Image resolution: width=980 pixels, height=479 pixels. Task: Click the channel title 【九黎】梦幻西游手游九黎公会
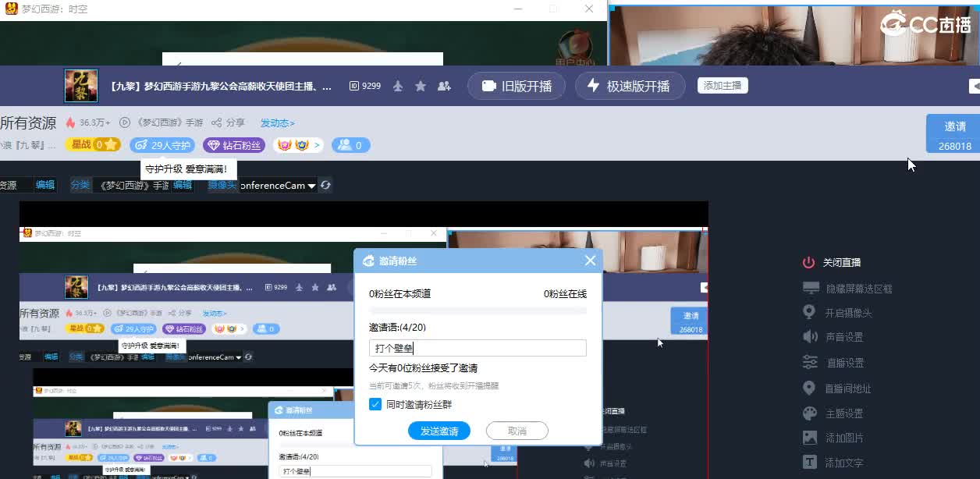click(221, 86)
